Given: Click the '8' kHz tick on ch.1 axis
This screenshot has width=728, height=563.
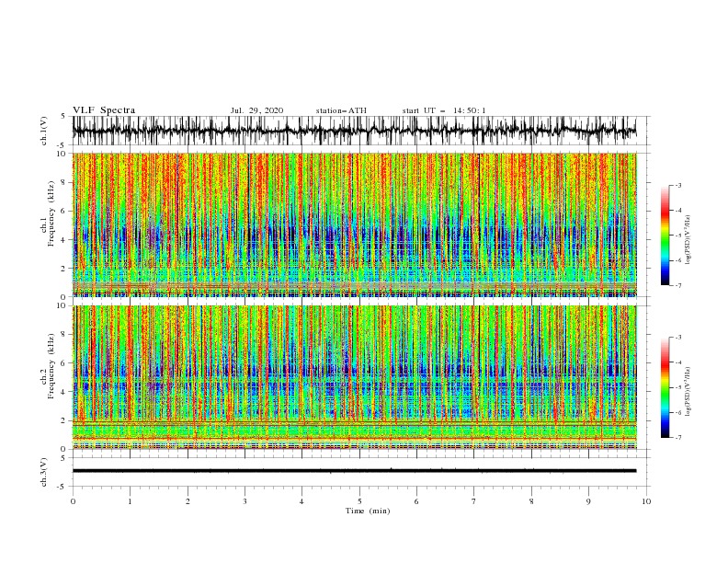Looking at the screenshot, I should [63, 182].
